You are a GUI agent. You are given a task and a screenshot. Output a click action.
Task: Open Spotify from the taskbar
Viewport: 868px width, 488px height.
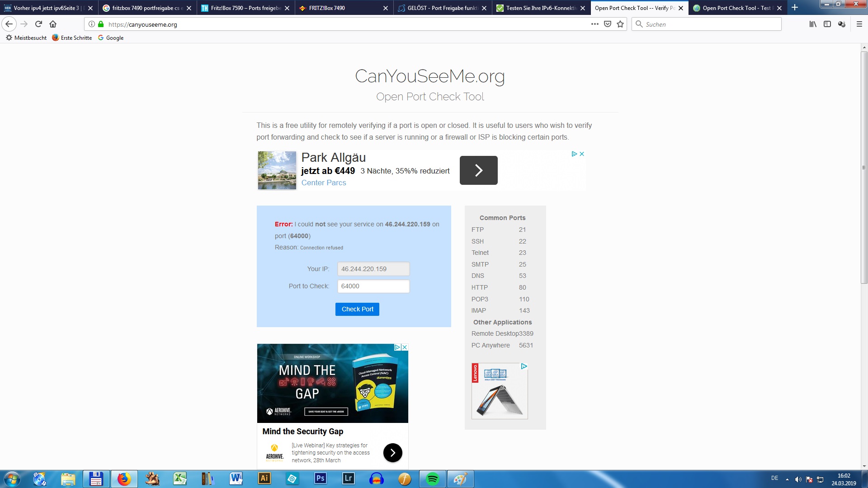coord(432,479)
